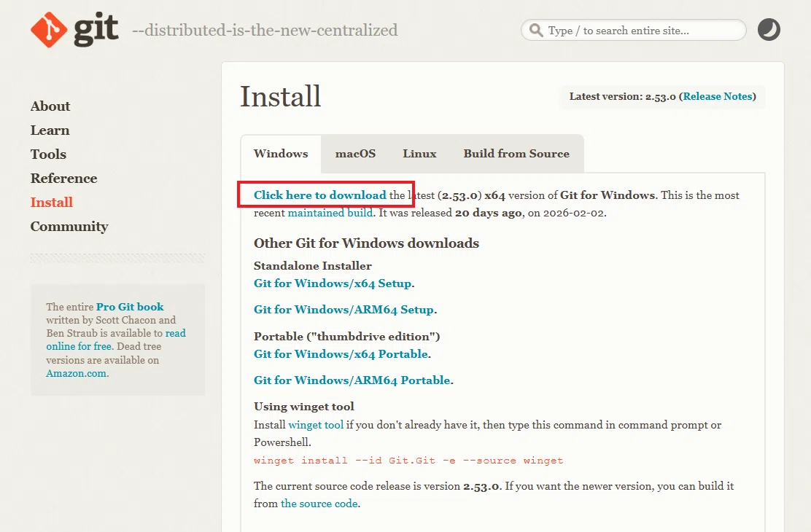The width and height of the screenshot is (811, 532).
Task: Click the 'Using winget tool' heading
Action: pyautogui.click(x=303, y=407)
